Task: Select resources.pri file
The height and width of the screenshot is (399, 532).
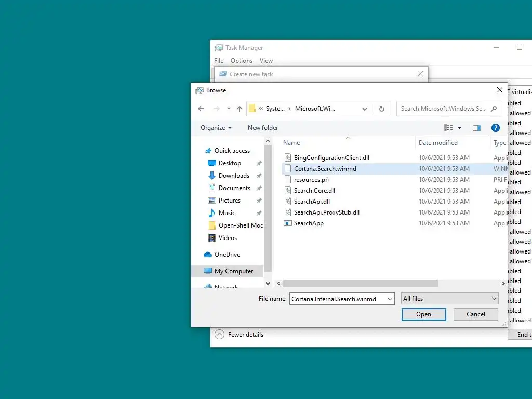Action: point(311,179)
